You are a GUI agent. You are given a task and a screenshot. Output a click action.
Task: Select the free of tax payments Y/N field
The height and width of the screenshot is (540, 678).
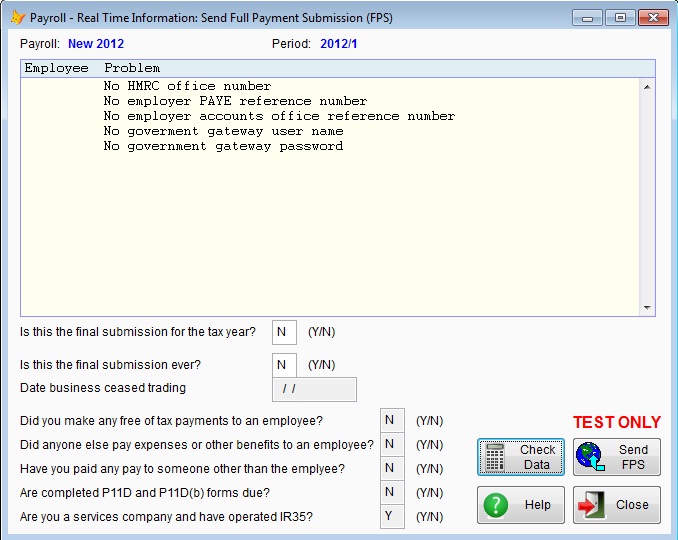[x=392, y=420]
